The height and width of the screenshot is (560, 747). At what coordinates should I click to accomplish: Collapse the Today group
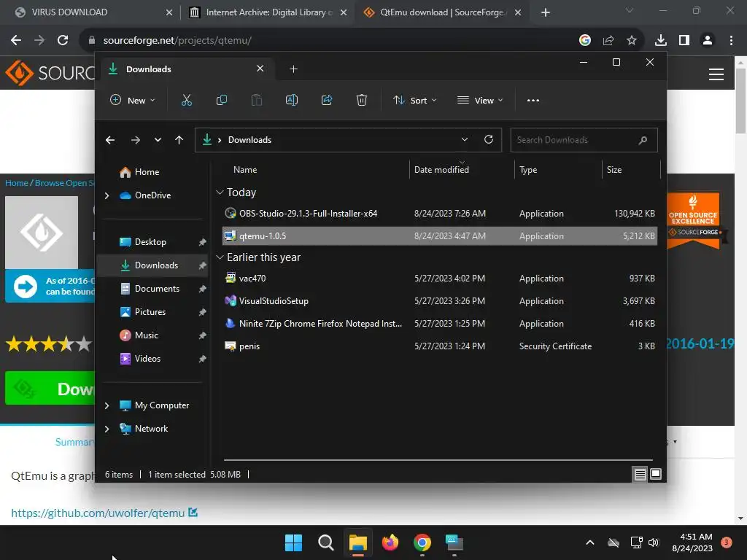[220, 192]
